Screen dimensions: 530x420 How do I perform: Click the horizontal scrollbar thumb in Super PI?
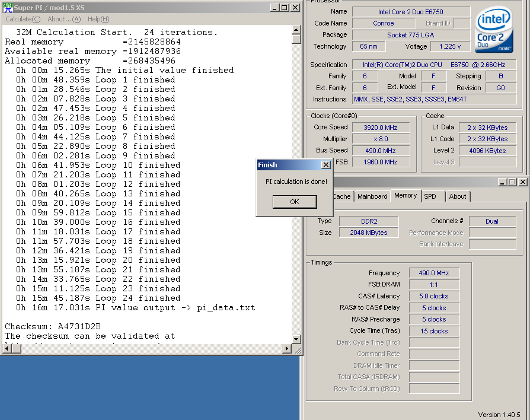(x=16, y=348)
